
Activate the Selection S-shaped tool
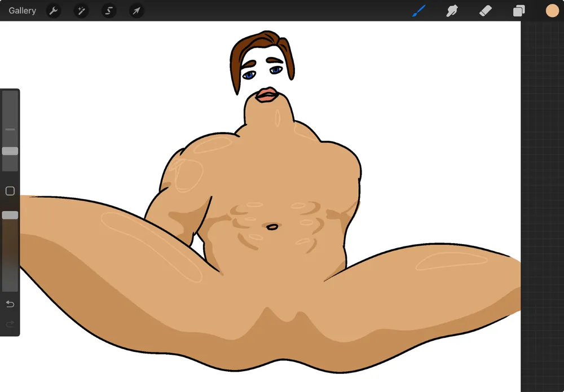click(109, 11)
